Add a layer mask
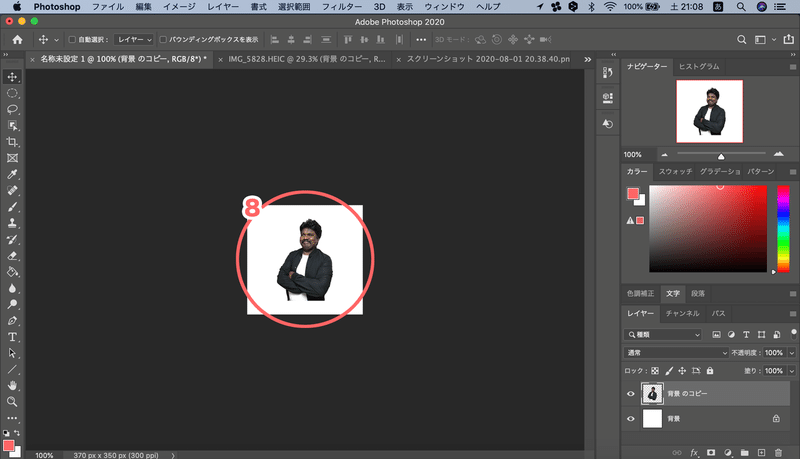Viewport: 800px width, 459px height. [x=711, y=452]
